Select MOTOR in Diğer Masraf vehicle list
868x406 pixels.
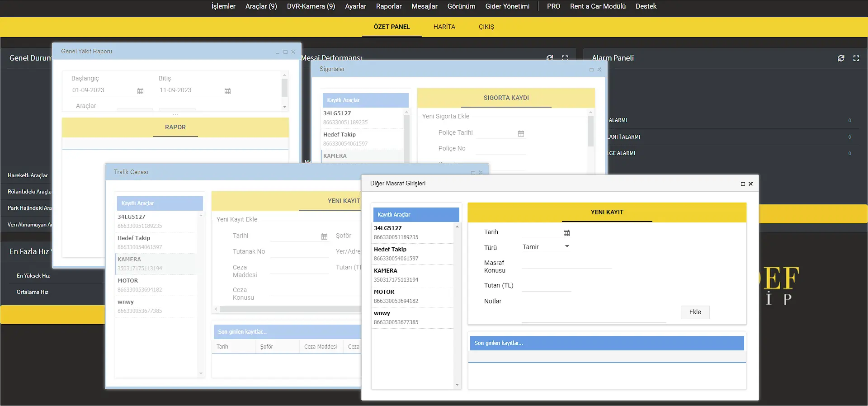tap(412, 296)
